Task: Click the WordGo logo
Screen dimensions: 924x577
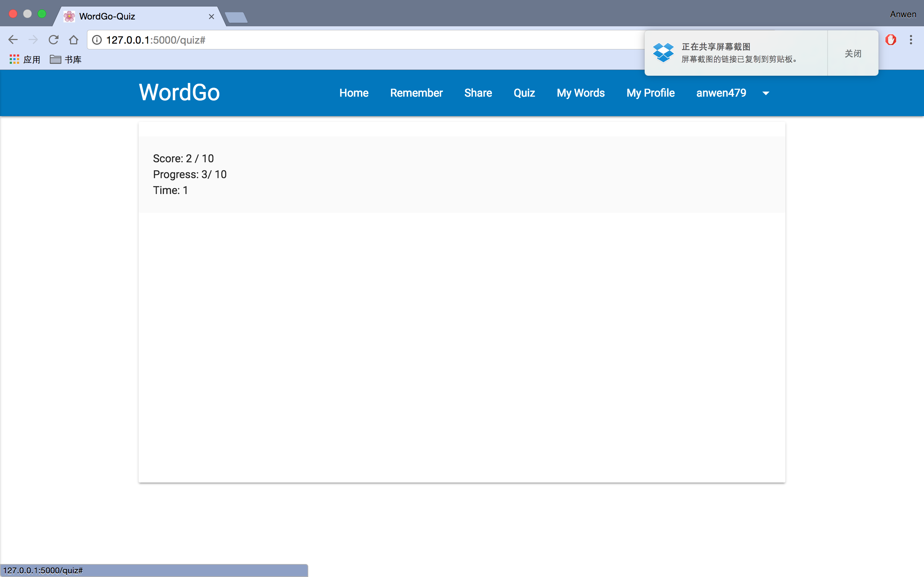Action: [179, 92]
